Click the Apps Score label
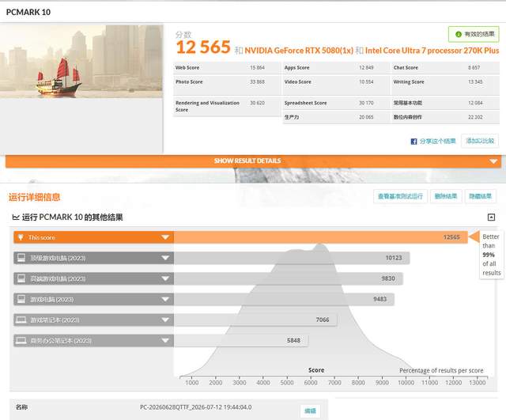 tap(297, 67)
